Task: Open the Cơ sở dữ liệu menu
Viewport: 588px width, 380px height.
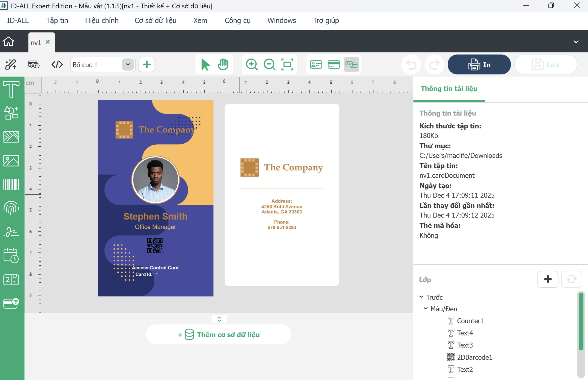Action: [155, 20]
